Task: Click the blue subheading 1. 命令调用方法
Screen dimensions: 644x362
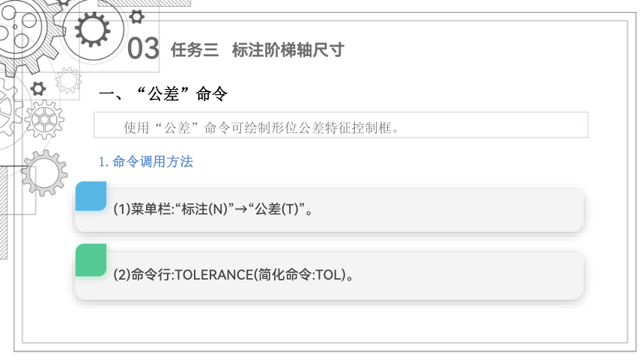Action: (146, 162)
